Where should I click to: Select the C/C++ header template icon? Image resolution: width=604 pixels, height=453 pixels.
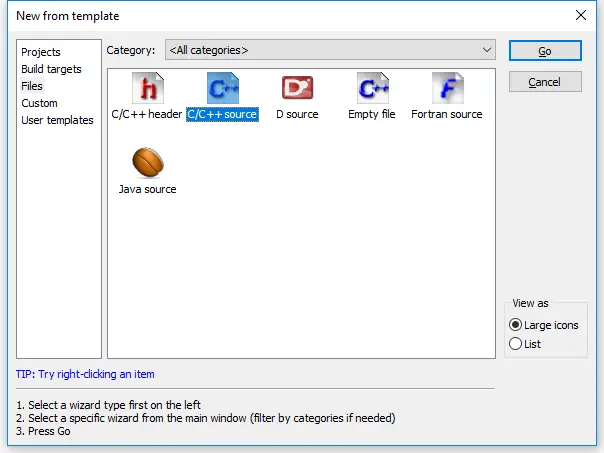tap(146, 89)
